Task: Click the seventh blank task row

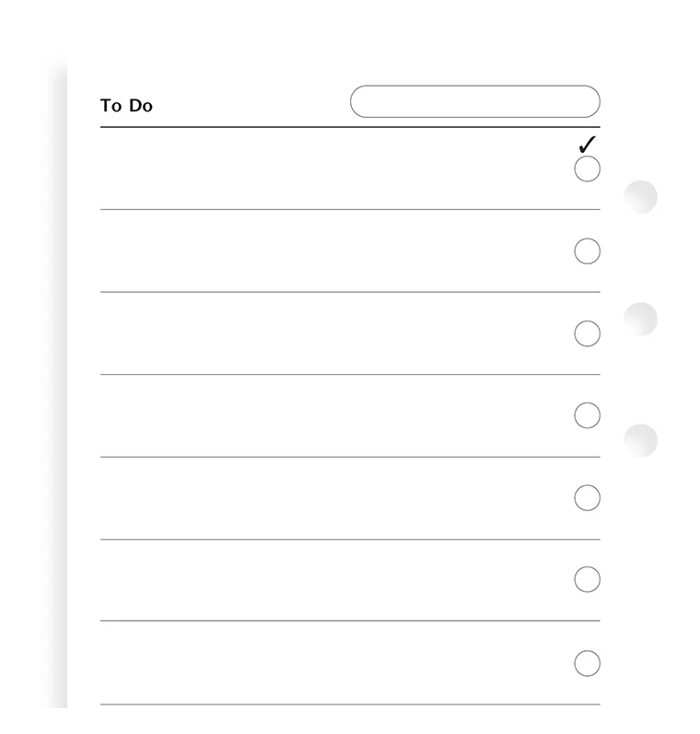Action: pos(332,663)
